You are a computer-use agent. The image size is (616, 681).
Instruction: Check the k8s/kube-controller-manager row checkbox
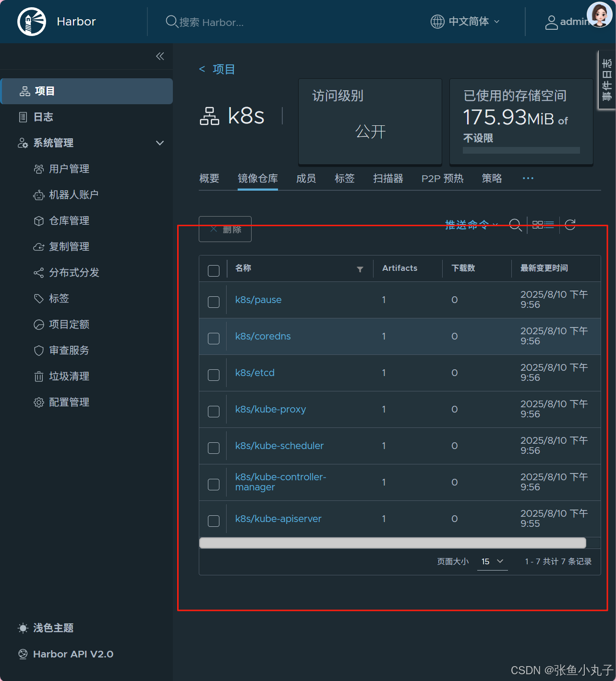[214, 485]
